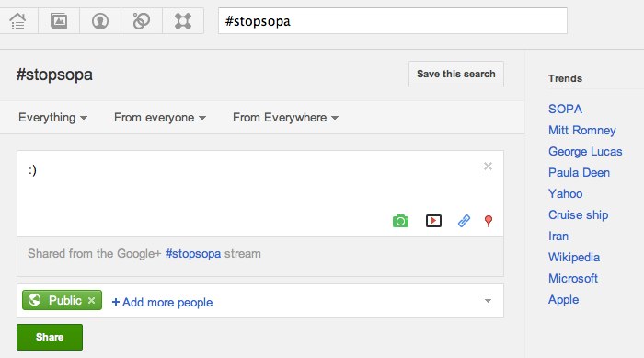Screen dimensions: 644x358
Task: Expand the sharing options arrow
Action: point(488,301)
